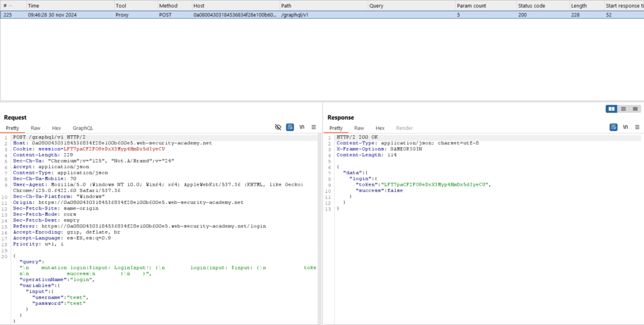This screenshot has height=325, width=644.
Task: Select side-by-side layout view
Action: click(611, 109)
